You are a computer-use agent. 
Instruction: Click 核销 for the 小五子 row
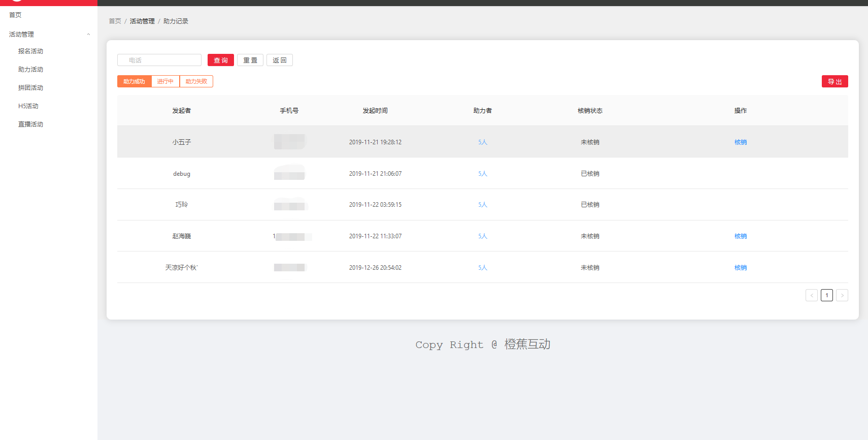741,142
